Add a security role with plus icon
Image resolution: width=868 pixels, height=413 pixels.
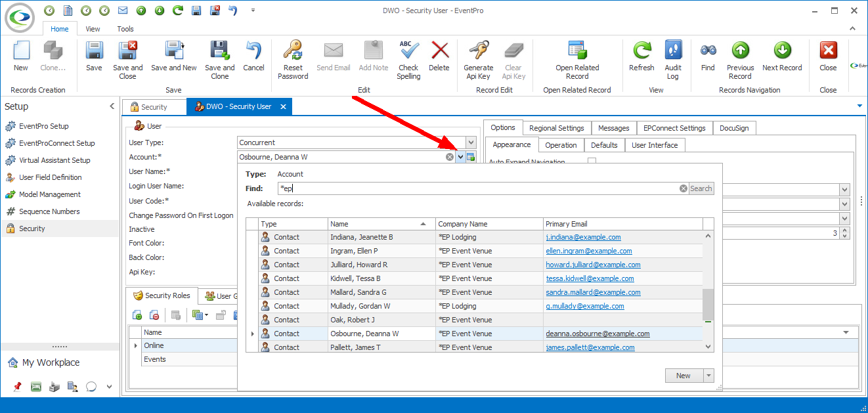tap(137, 315)
